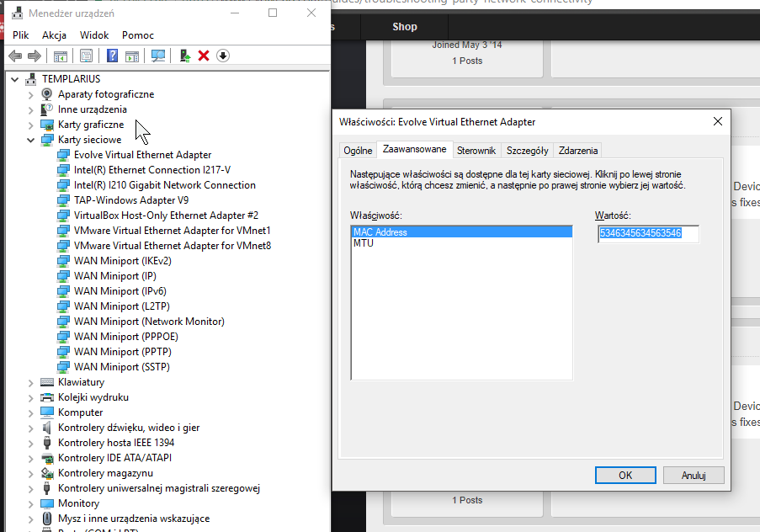
Task: Expand the Monitory category
Action: [x=31, y=503]
